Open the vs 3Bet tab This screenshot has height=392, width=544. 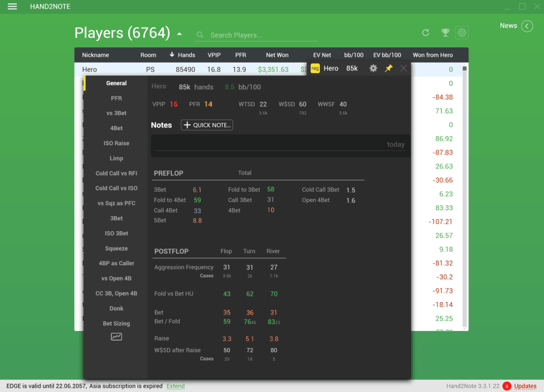coord(116,113)
